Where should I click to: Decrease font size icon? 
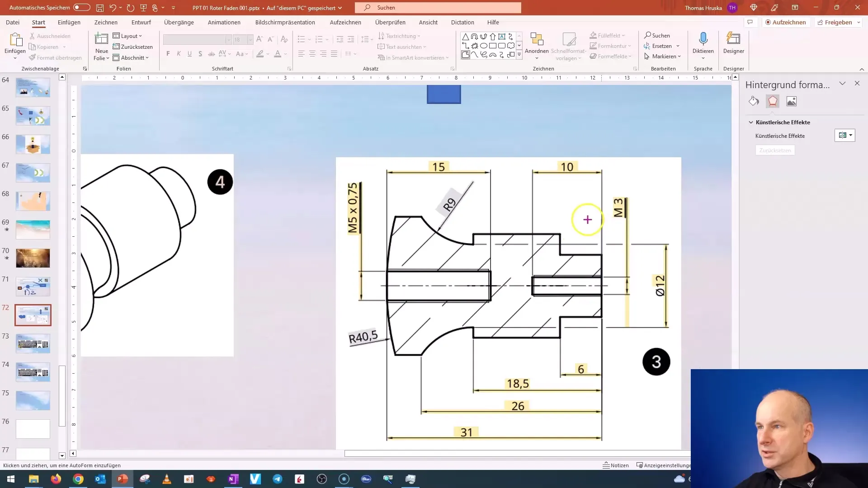[x=270, y=39]
